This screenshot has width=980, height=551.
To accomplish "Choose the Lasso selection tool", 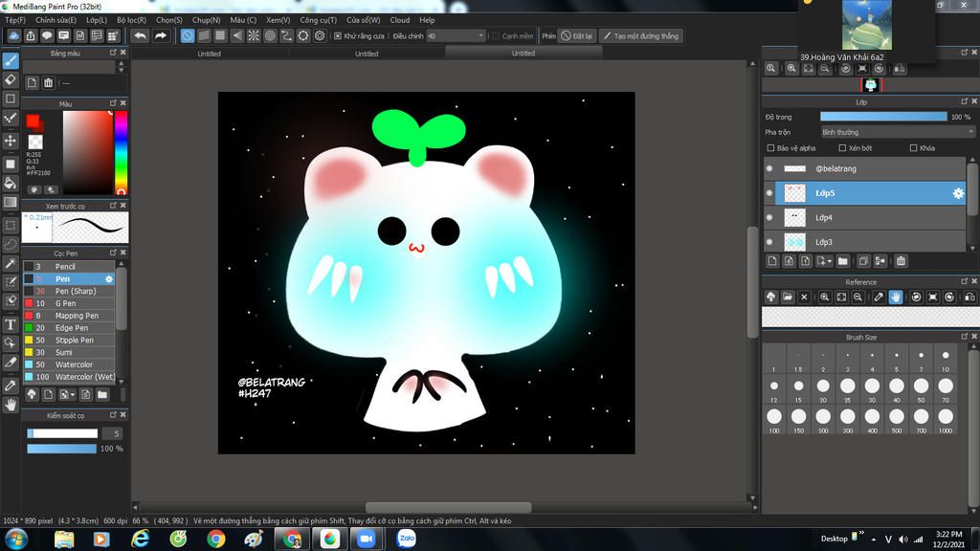I will 11,244.
